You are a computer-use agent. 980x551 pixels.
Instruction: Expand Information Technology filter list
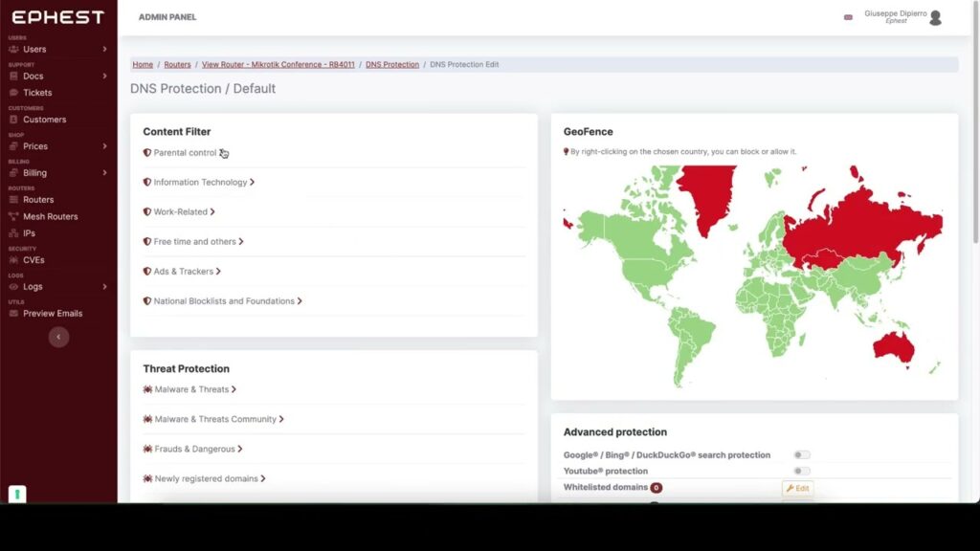pyautogui.click(x=199, y=183)
